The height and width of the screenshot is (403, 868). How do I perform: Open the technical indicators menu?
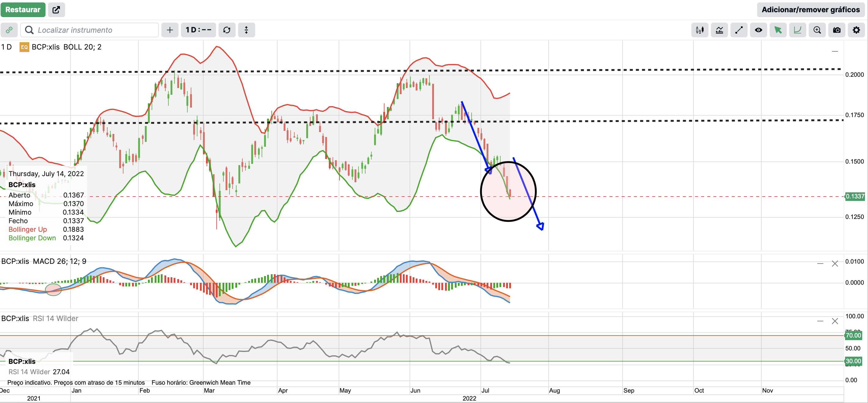click(x=719, y=30)
